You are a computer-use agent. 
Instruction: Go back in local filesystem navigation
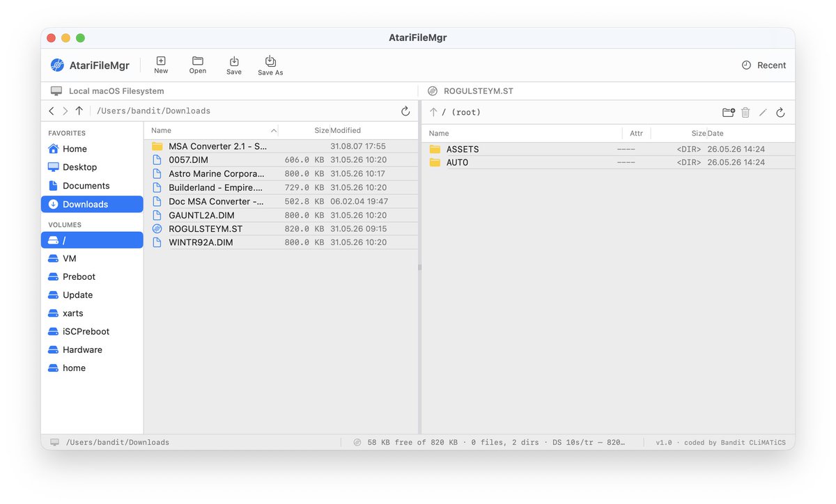[x=52, y=111]
